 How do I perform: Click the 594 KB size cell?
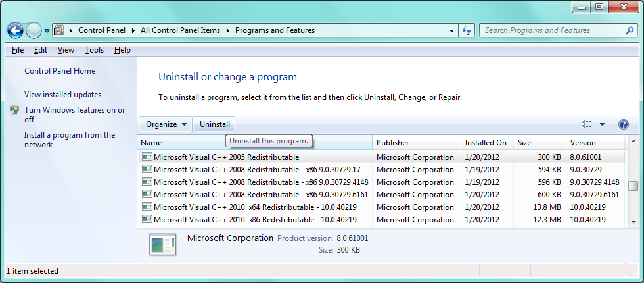[x=549, y=170]
